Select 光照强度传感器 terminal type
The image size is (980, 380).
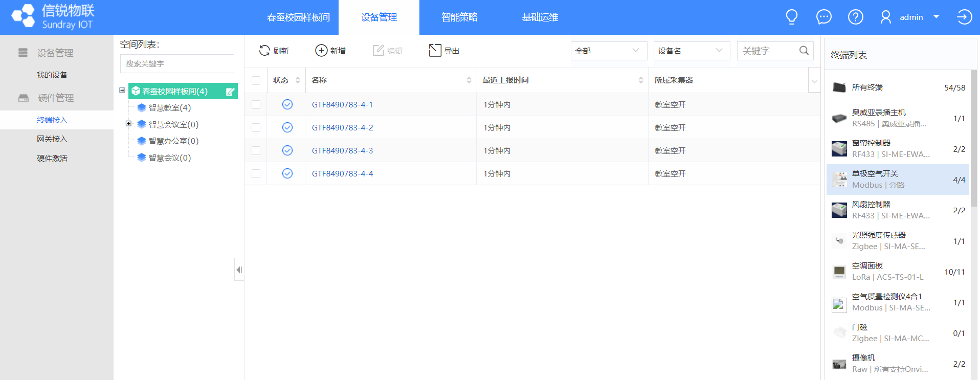[x=898, y=241]
